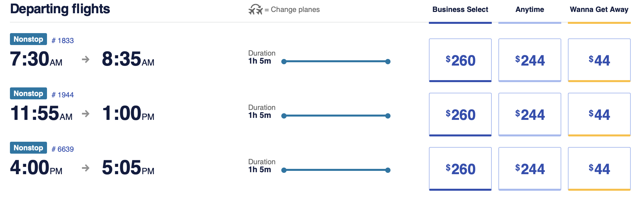Open flight number 6639 details link

point(63,149)
